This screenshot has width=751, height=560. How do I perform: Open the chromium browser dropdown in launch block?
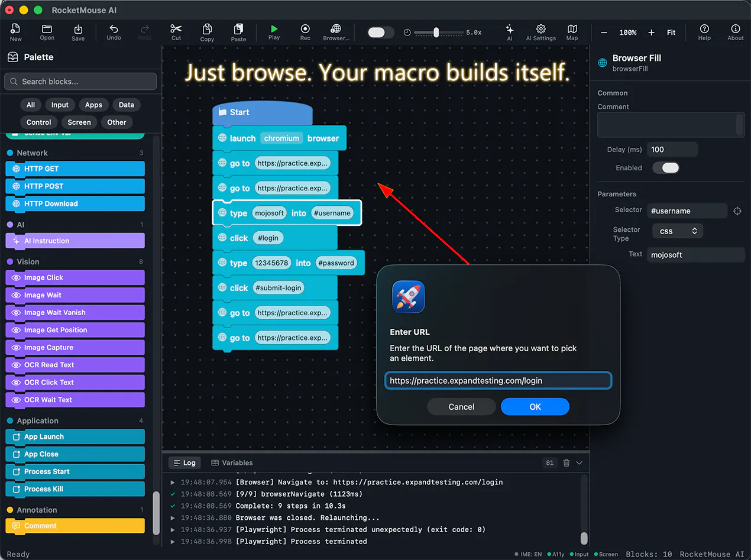281,138
